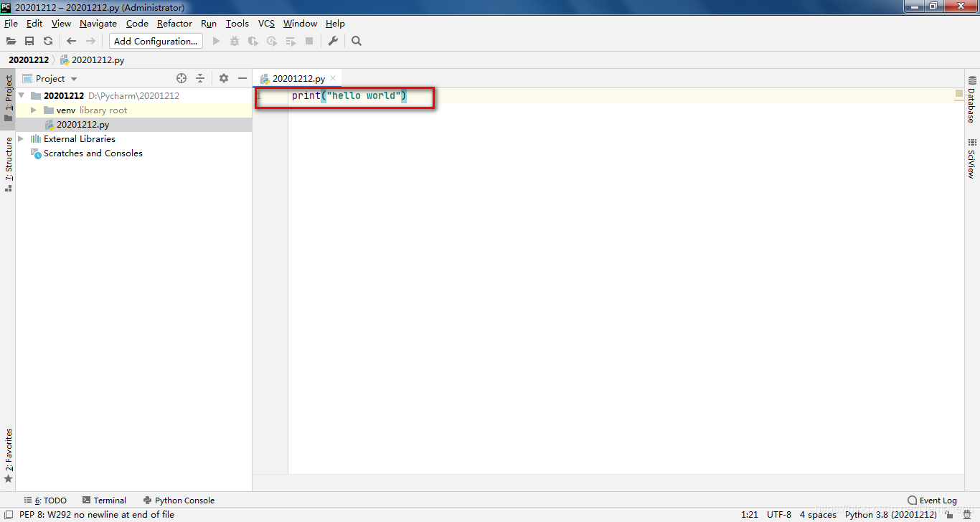The image size is (980, 522).
Task: Open Python 3.8 interpreter selector
Action: 890,515
